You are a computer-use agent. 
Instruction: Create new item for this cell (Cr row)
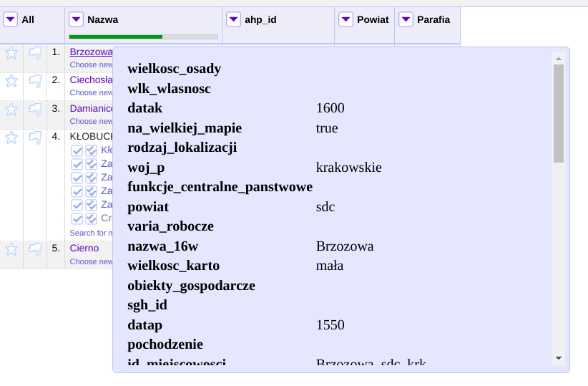click(77, 218)
